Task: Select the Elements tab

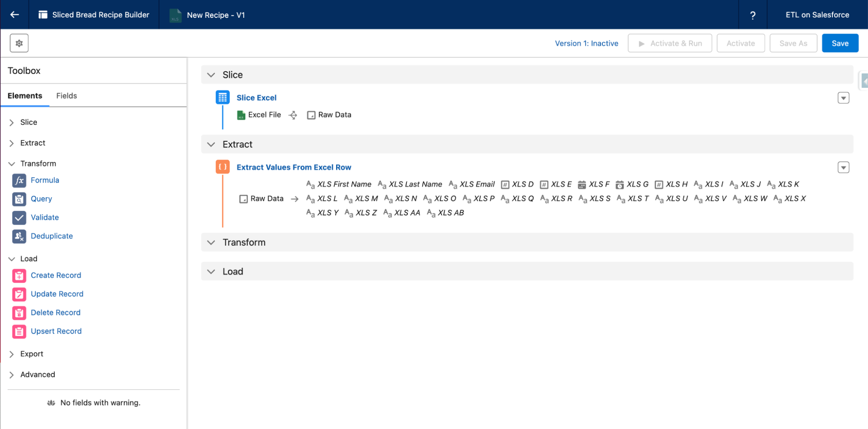Action: click(25, 96)
